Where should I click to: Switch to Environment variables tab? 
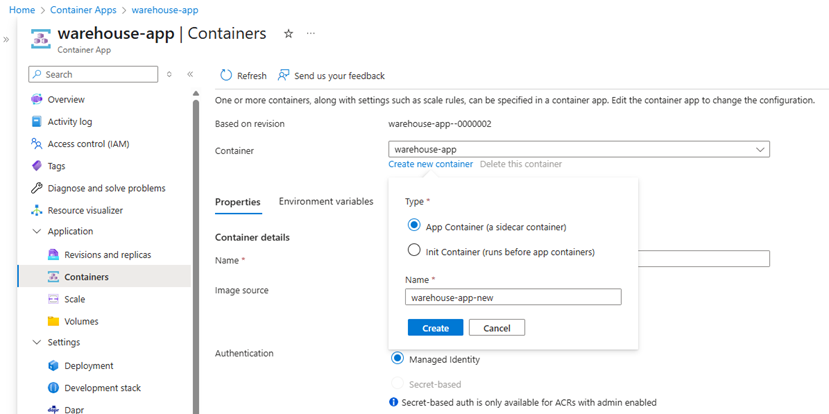pos(326,201)
